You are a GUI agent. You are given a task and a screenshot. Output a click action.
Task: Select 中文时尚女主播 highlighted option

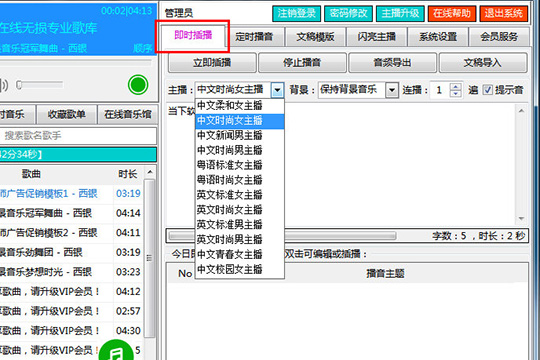pyautogui.click(x=240, y=121)
